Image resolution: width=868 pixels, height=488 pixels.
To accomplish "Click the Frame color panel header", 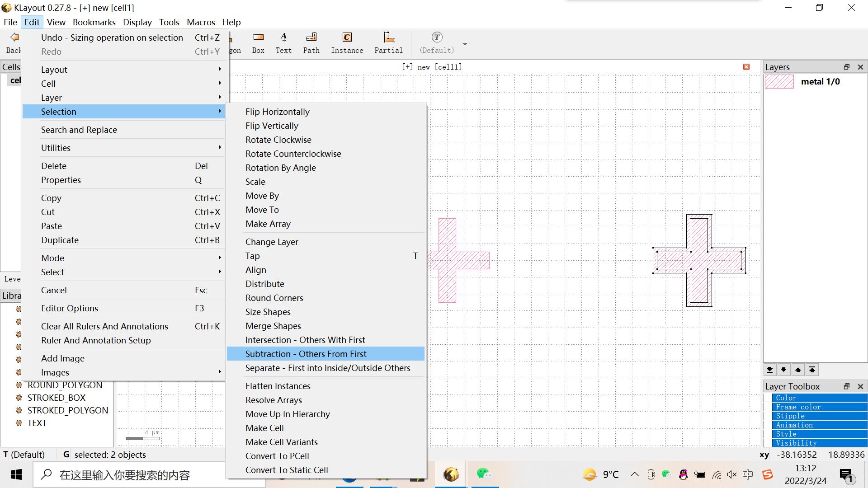I will (x=798, y=407).
